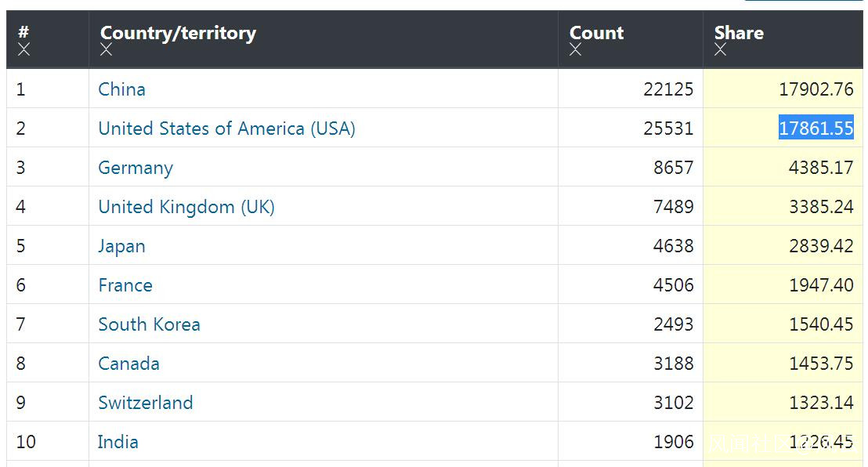Click the Count column header text
Viewport: 868px width, 467px height.
click(x=597, y=33)
